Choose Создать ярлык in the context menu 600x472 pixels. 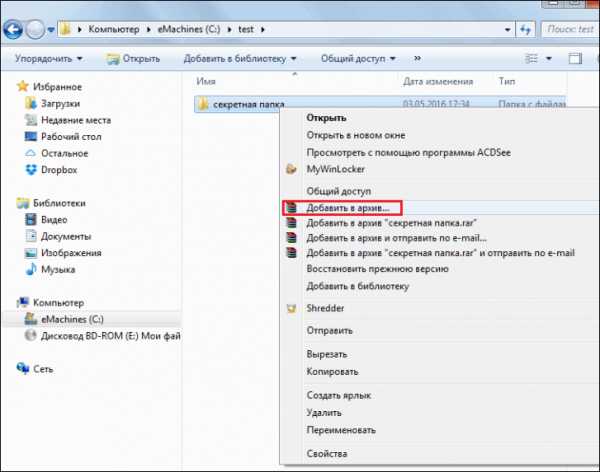(339, 395)
